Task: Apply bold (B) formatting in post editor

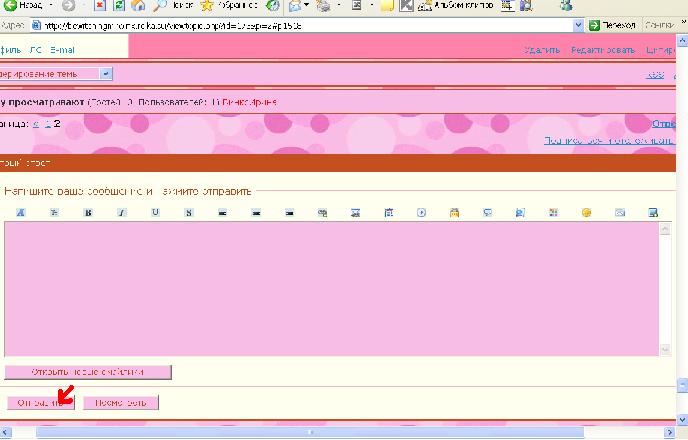Action: pyautogui.click(x=88, y=213)
